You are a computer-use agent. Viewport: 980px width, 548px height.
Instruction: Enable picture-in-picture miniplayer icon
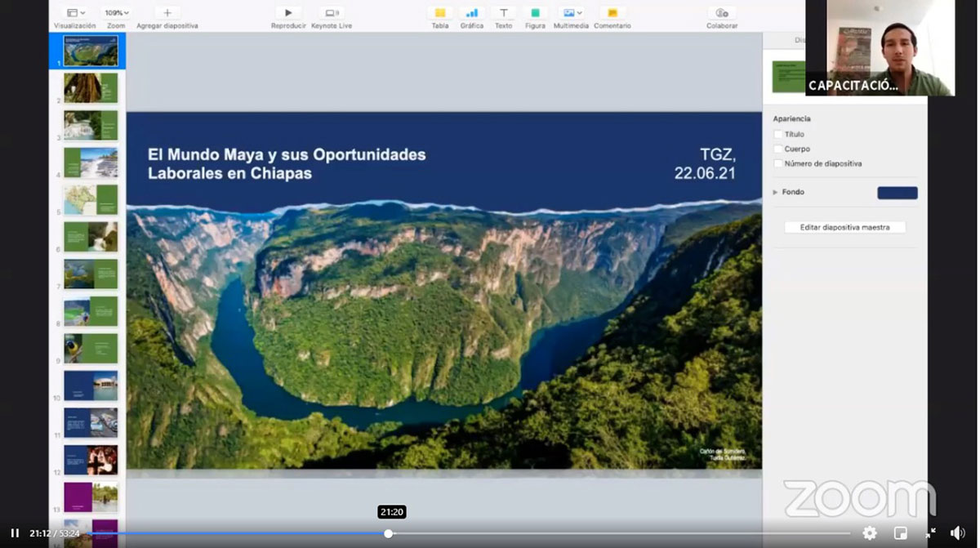901,533
